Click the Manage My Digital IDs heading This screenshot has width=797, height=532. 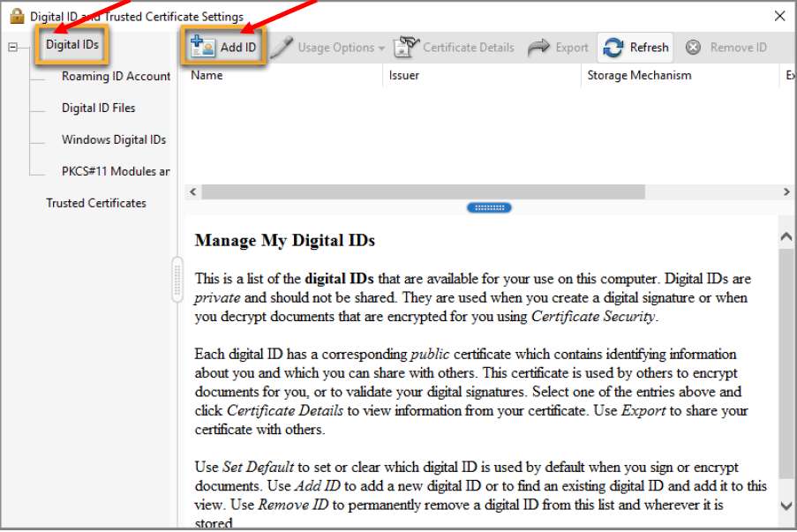284,240
